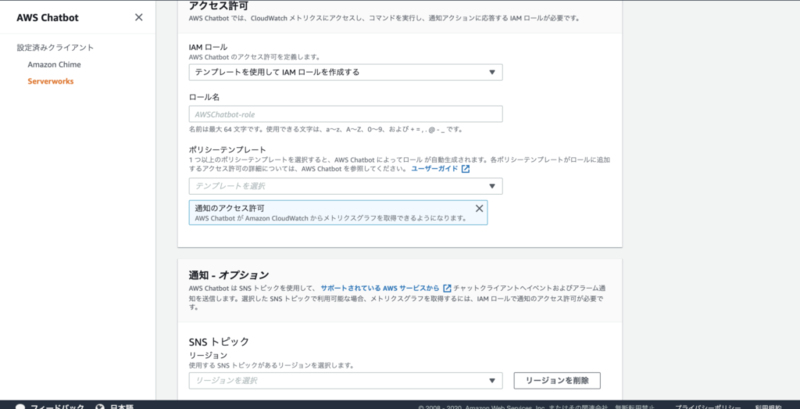This screenshot has height=409, width=800.
Task: Click the SNS トピック heading
Action: pyautogui.click(x=219, y=342)
